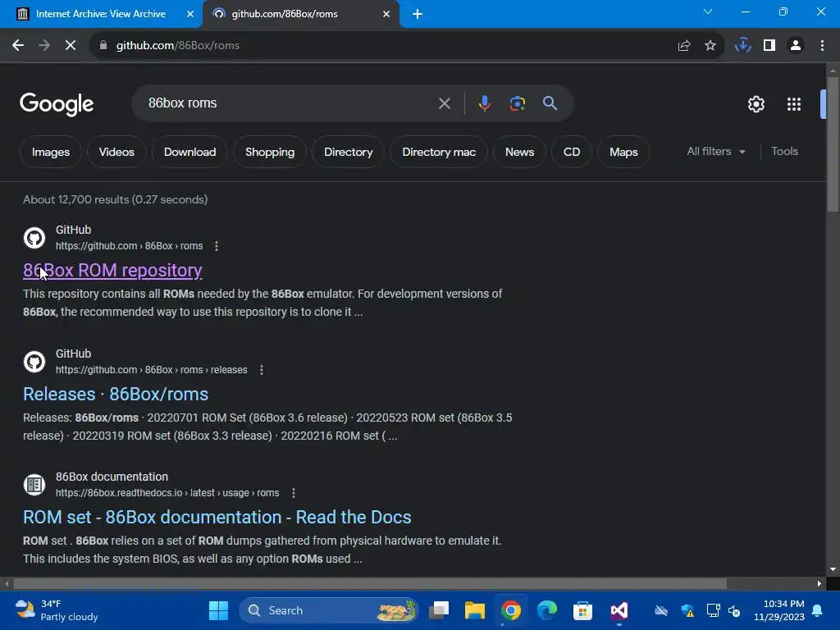Open options for readthedocs result

point(293,493)
